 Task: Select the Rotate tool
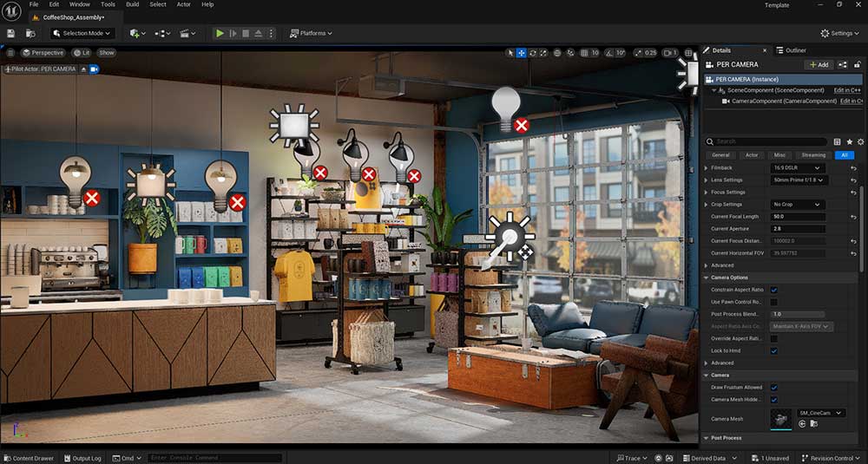coord(533,53)
